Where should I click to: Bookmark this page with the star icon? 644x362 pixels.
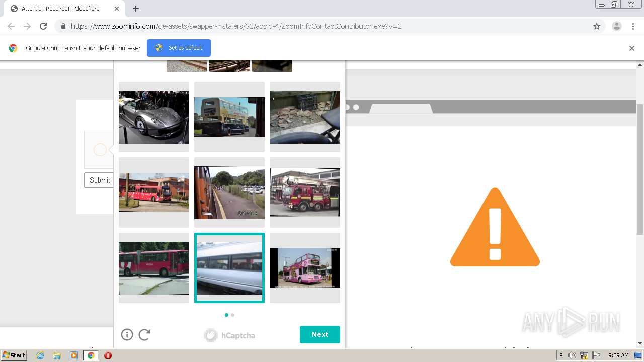click(x=597, y=26)
